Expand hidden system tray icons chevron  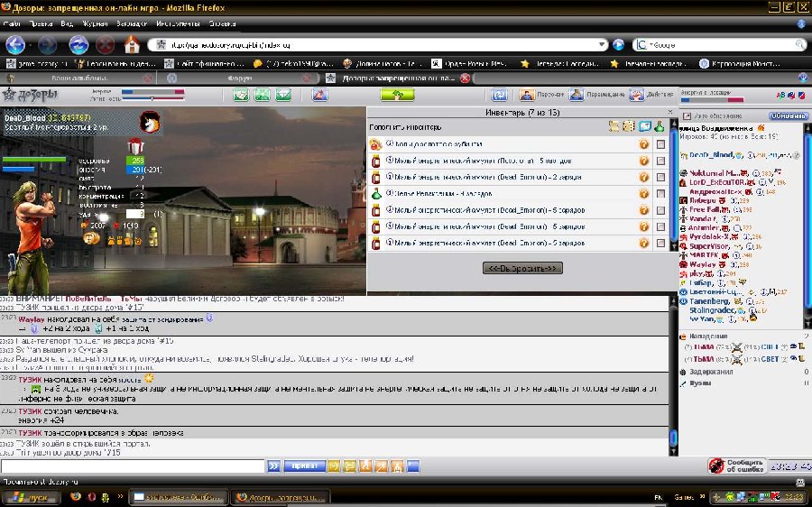[x=702, y=497]
